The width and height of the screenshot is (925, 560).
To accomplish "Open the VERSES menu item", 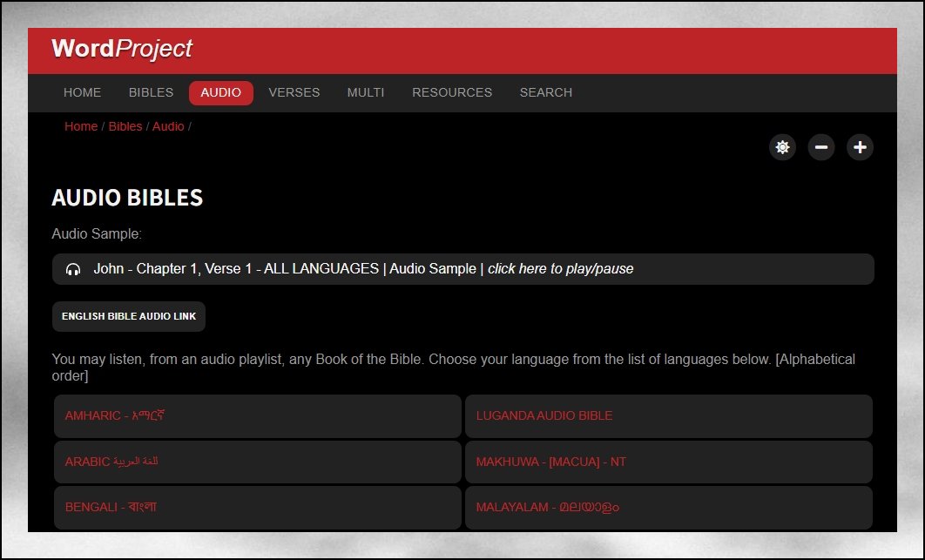I will [x=294, y=92].
